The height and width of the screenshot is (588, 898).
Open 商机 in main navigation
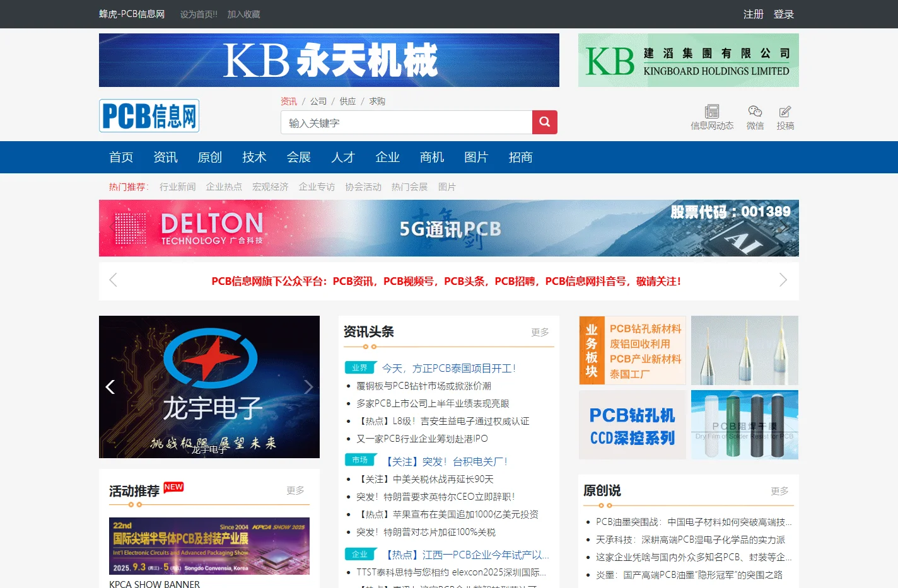(x=432, y=157)
